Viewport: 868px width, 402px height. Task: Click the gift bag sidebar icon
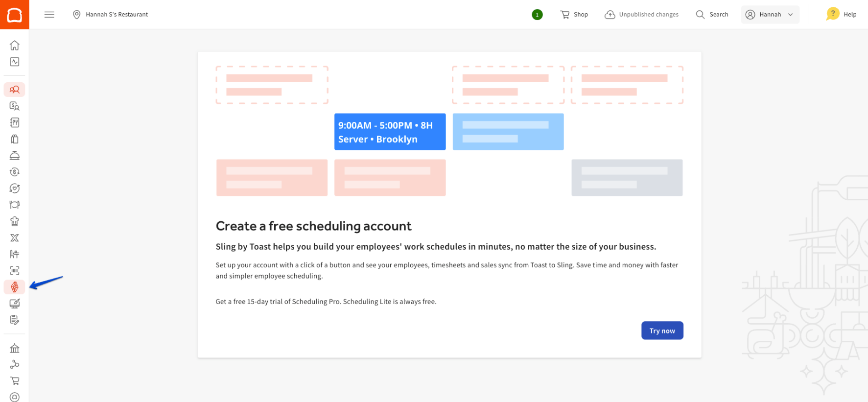[x=15, y=139]
